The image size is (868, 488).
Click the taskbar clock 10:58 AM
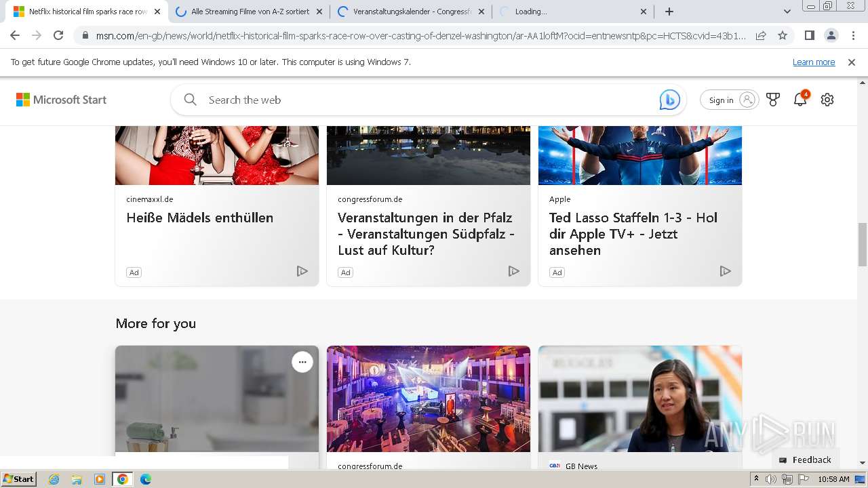(833, 479)
